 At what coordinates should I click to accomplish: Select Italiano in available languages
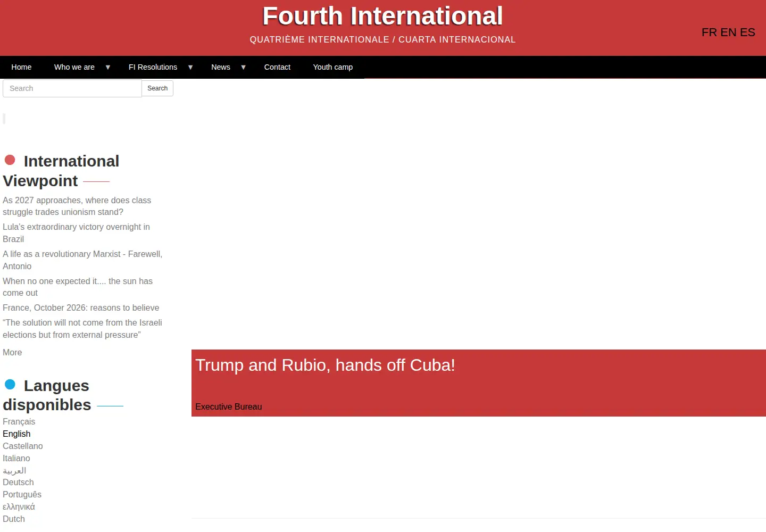point(16,458)
